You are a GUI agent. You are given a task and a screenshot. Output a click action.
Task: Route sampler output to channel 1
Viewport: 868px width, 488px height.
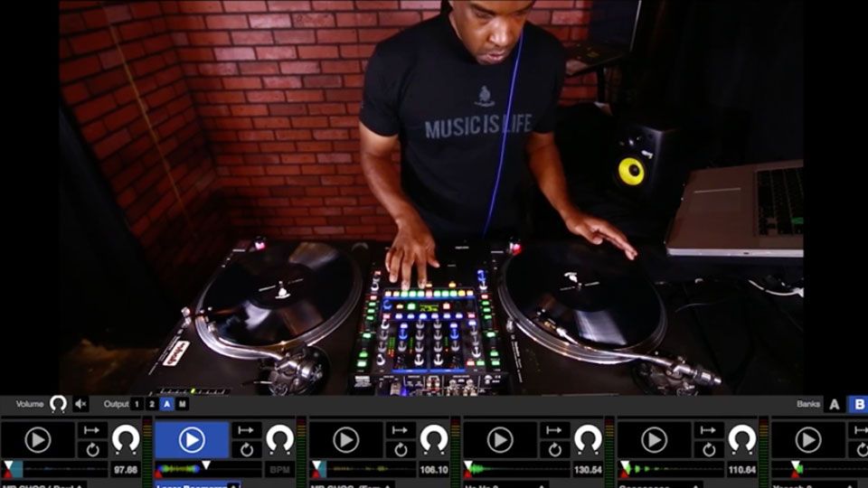point(137,405)
